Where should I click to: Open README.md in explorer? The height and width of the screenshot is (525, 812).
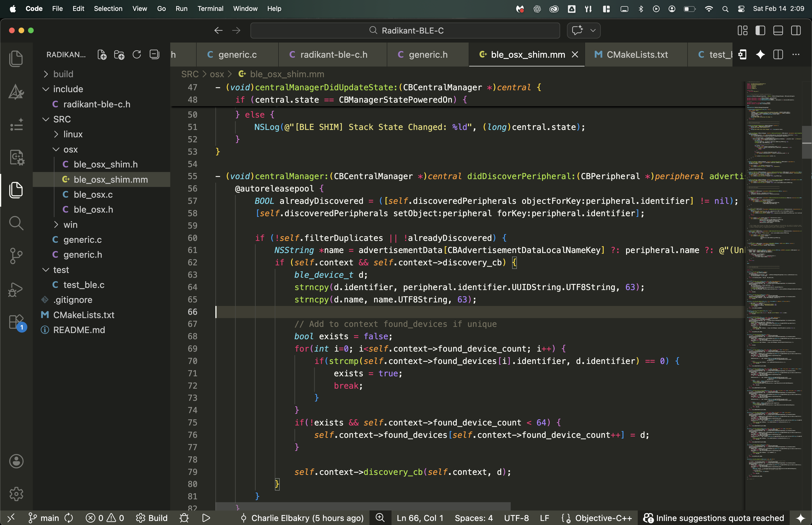coord(102,330)
